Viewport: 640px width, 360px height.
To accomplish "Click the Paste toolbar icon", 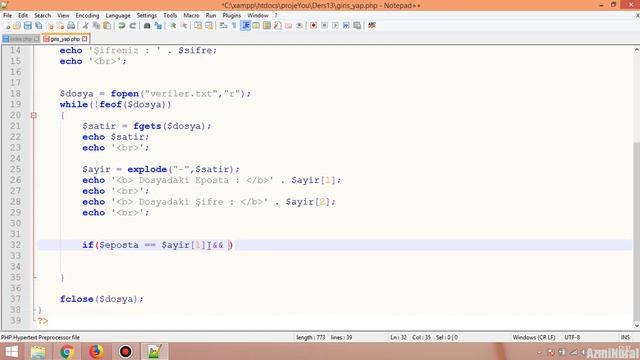I will pyautogui.click(x=107, y=26).
